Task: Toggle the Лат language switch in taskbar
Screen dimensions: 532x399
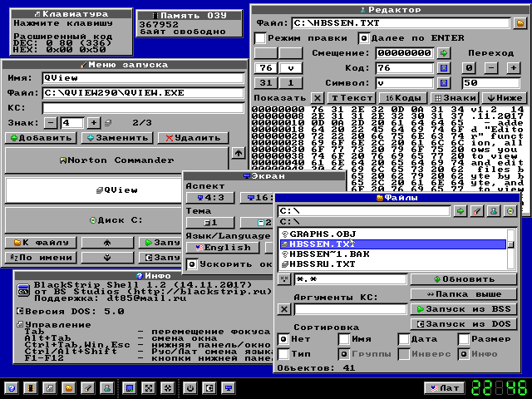Action: (445, 388)
